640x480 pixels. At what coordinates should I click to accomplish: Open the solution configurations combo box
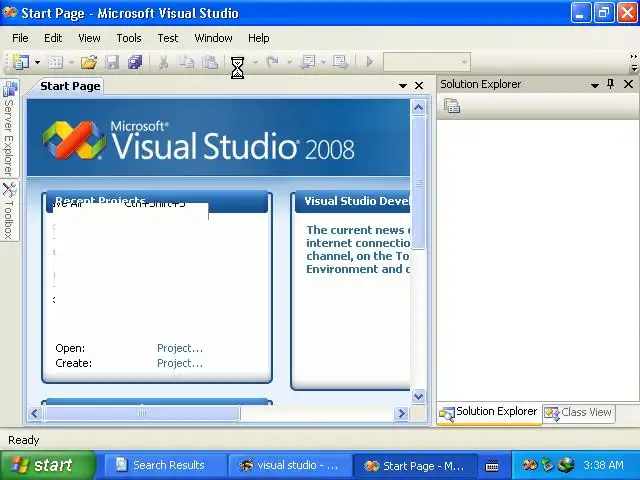pyautogui.click(x=427, y=62)
